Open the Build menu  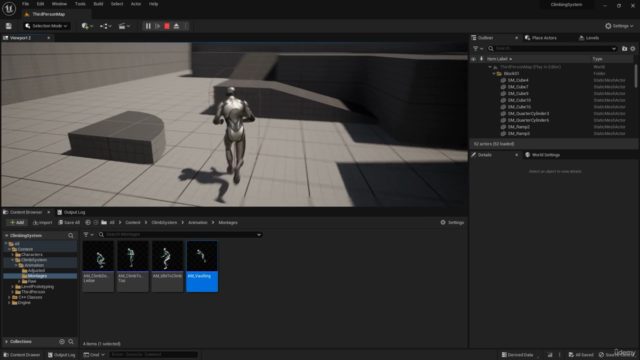pyautogui.click(x=98, y=4)
